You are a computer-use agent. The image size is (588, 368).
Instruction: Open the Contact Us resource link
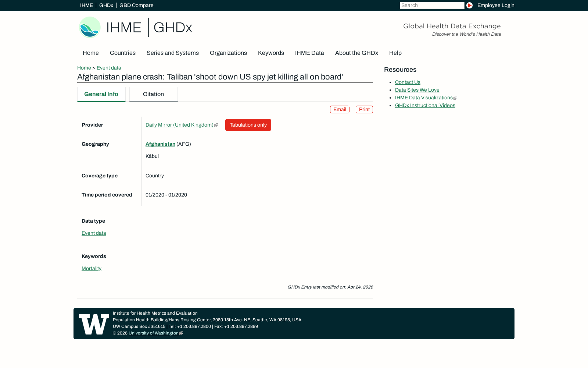408,82
